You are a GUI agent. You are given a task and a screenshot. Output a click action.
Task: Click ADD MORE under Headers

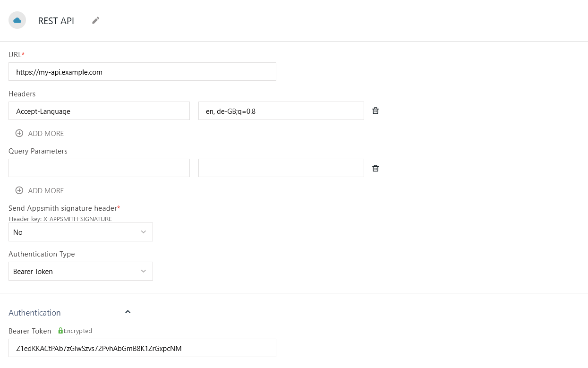(46, 133)
